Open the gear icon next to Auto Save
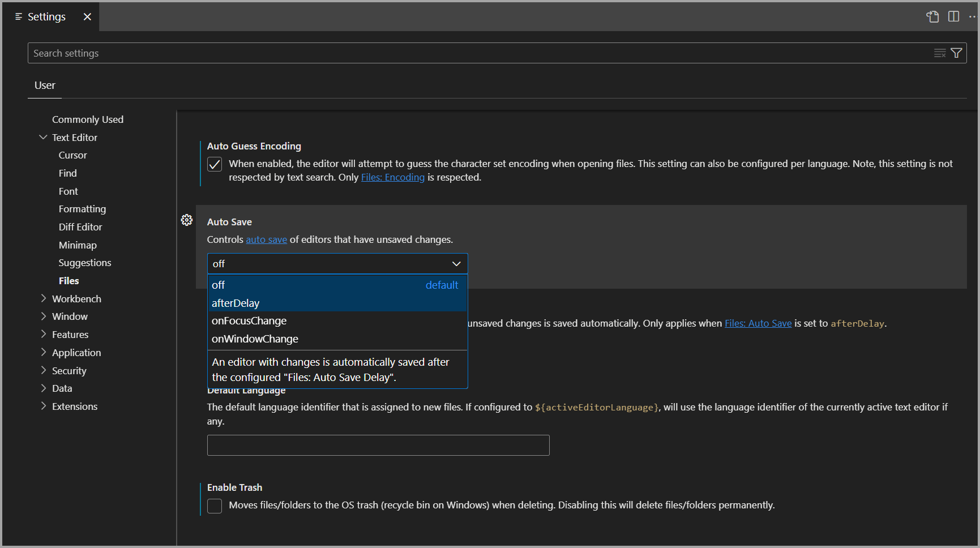980x548 pixels. tap(187, 220)
